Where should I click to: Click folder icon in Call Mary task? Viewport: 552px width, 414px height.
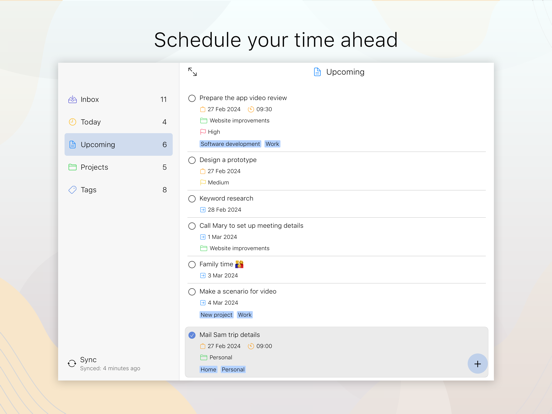pyautogui.click(x=203, y=248)
